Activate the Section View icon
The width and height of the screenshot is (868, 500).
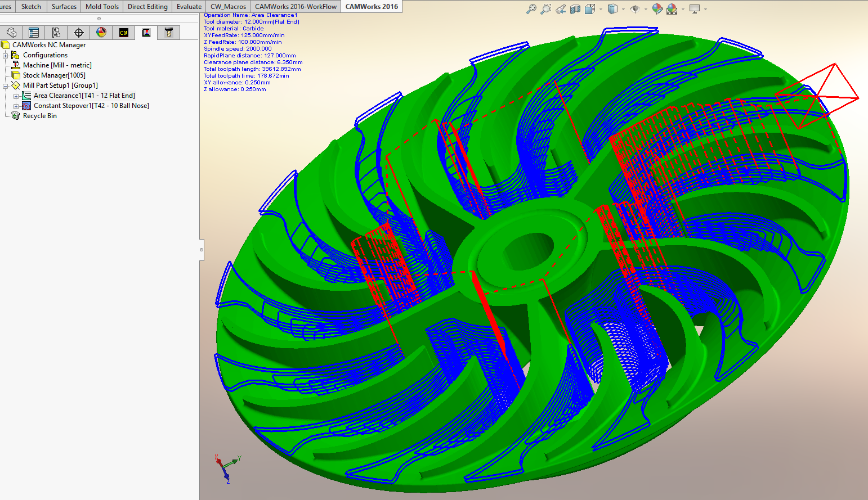(x=575, y=9)
